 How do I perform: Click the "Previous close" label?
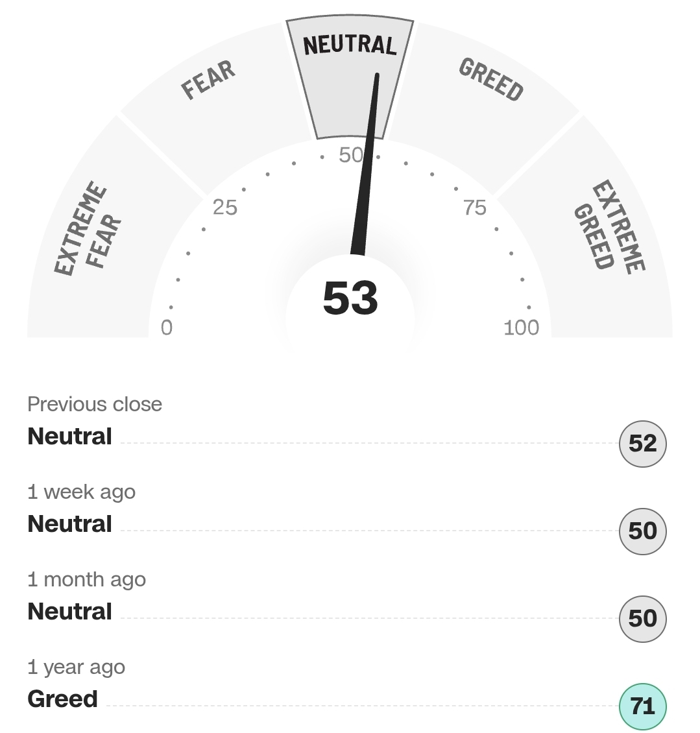(x=95, y=404)
